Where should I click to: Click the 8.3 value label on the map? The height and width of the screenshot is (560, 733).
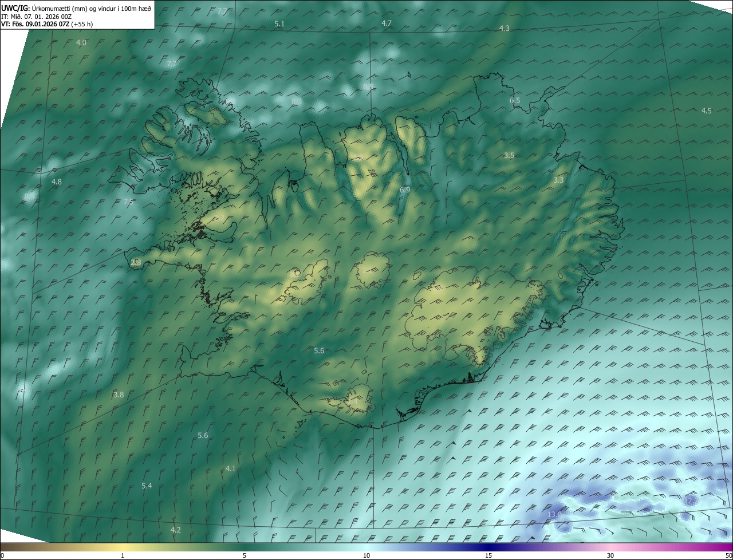coord(297,101)
